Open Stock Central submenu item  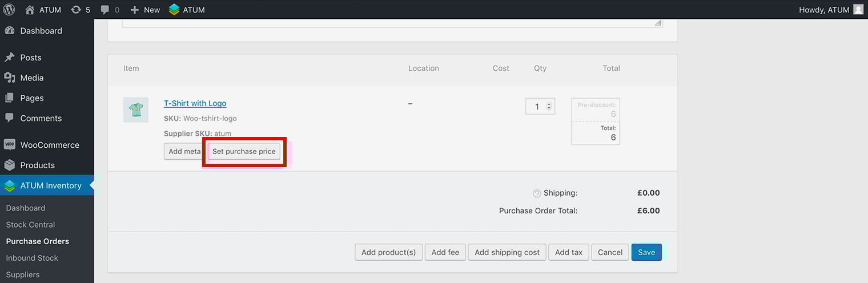coord(30,225)
